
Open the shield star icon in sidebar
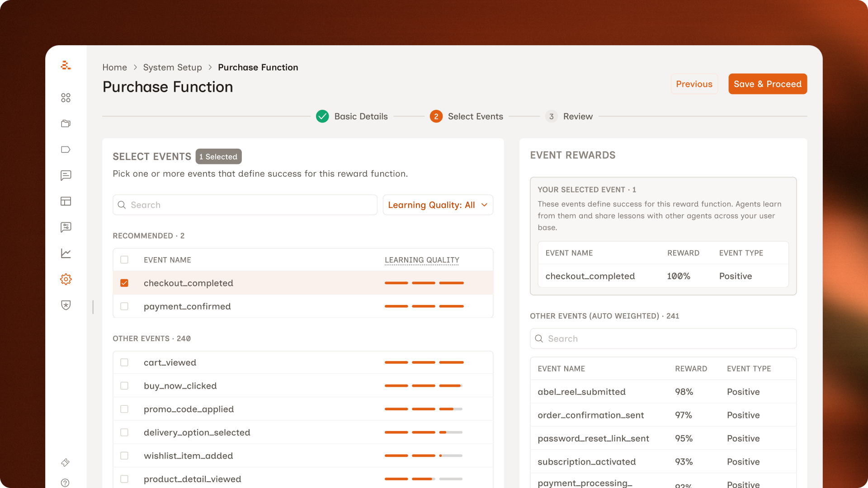point(66,305)
